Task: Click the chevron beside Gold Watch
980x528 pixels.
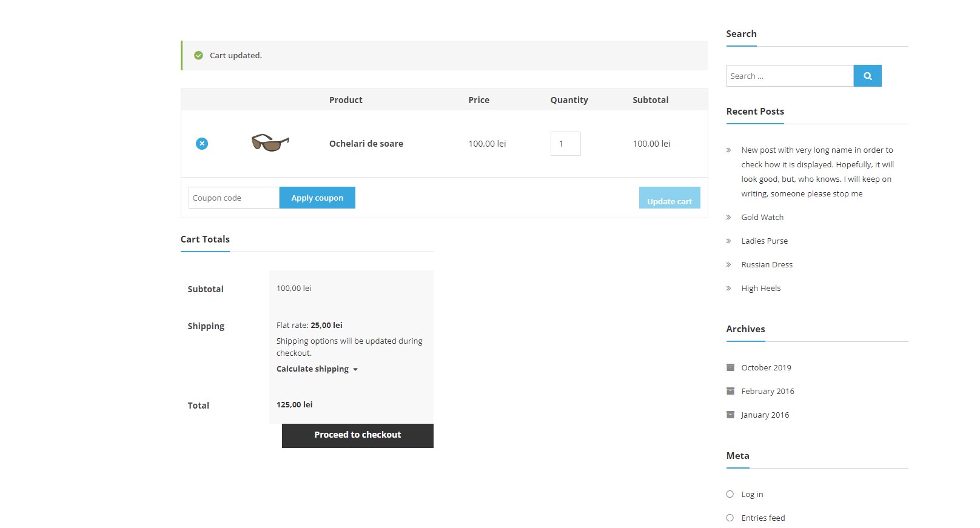Action: click(x=729, y=217)
